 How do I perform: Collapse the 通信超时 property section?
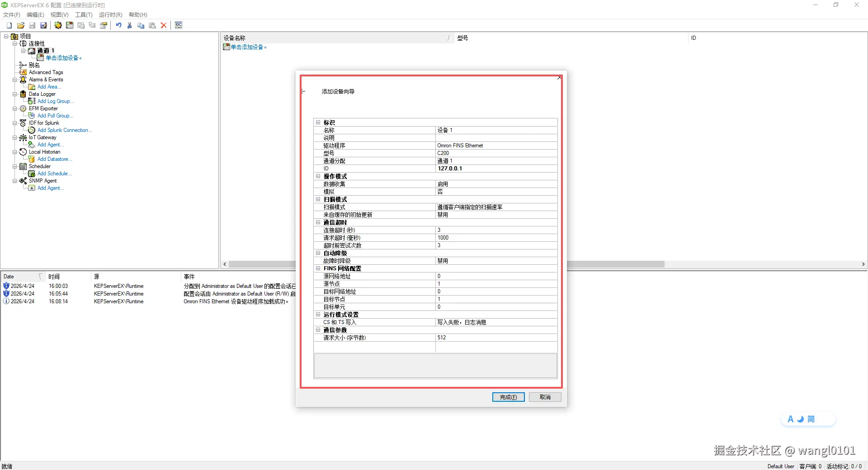tap(318, 222)
